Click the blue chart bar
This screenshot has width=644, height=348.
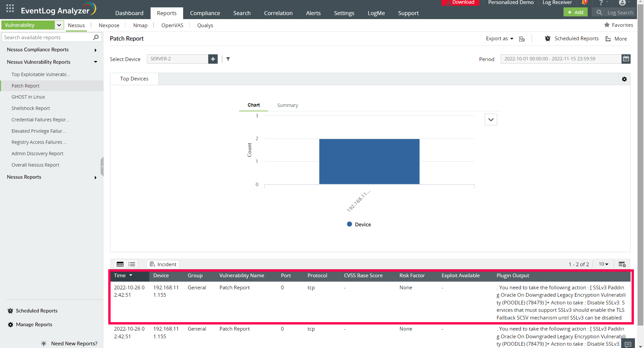369,162
